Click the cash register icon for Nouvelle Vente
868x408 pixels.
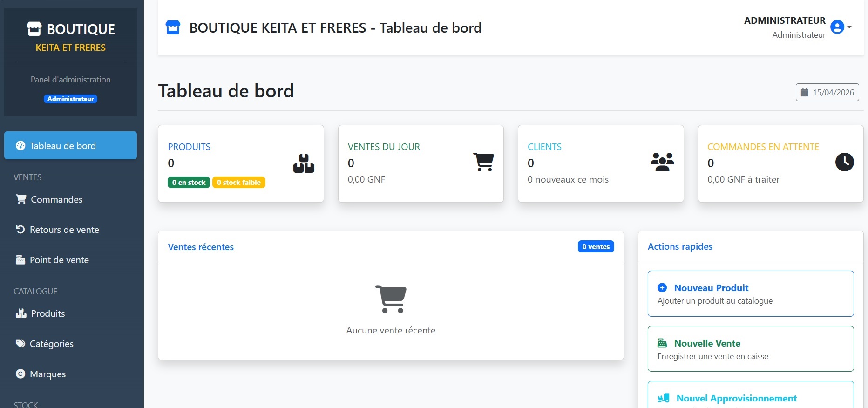pos(662,343)
